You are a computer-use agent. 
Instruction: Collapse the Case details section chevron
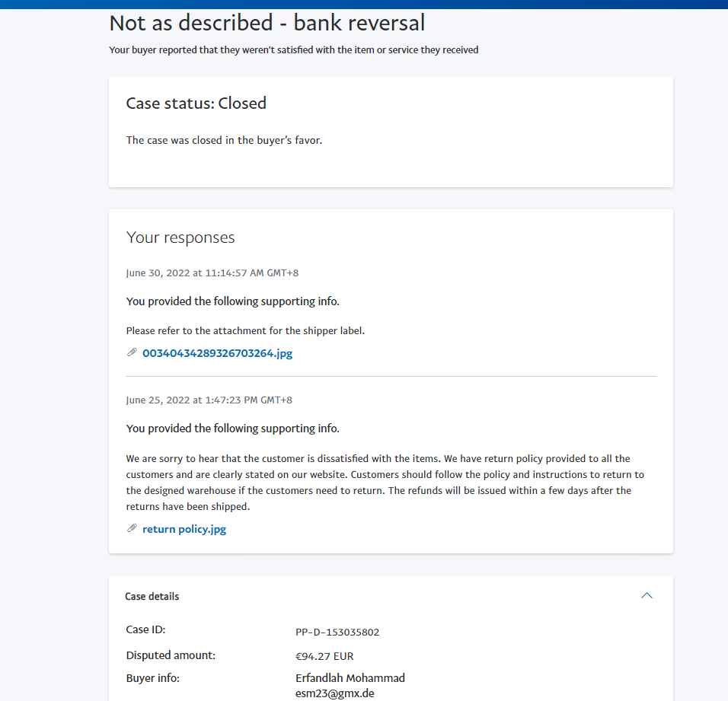pos(647,596)
